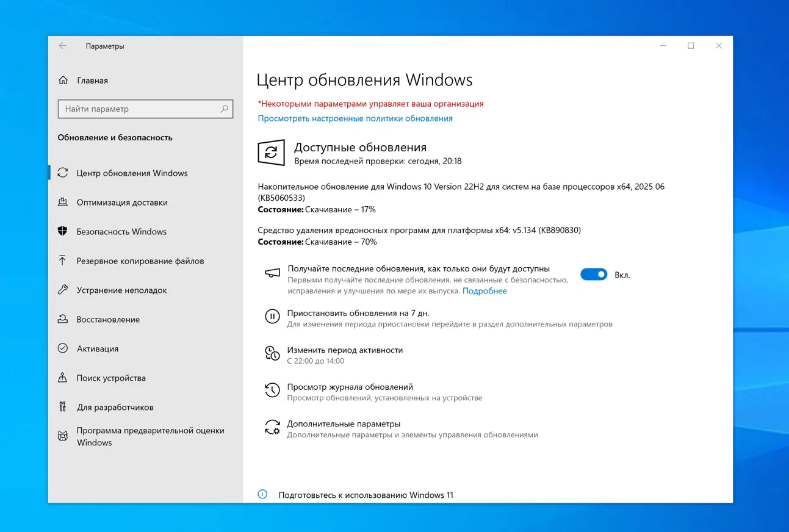Click the red organization policy notice
This screenshot has width=789, height=532.
click(x=370, y=104)
